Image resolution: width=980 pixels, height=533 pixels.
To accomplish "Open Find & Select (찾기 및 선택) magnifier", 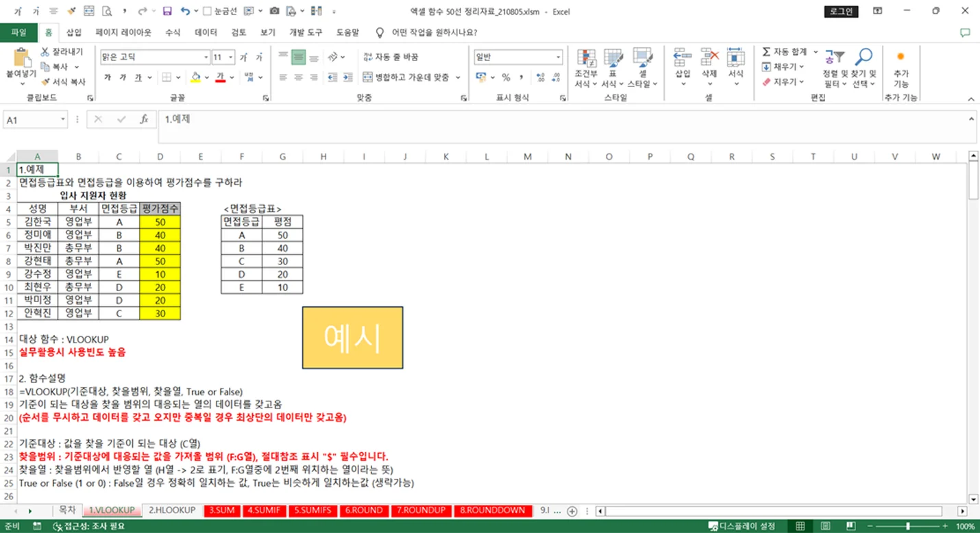I will pos(863,69).
